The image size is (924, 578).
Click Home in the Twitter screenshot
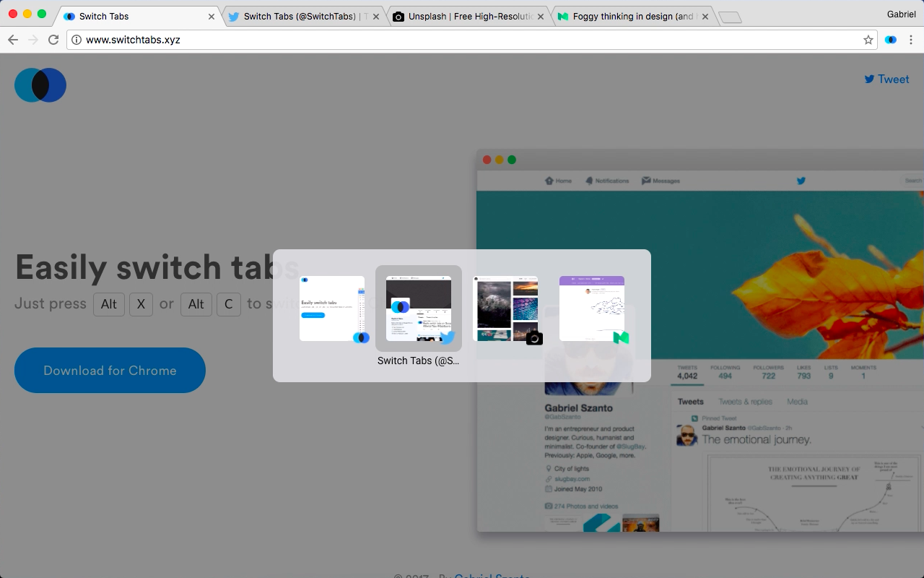click(x=558, y=181)
